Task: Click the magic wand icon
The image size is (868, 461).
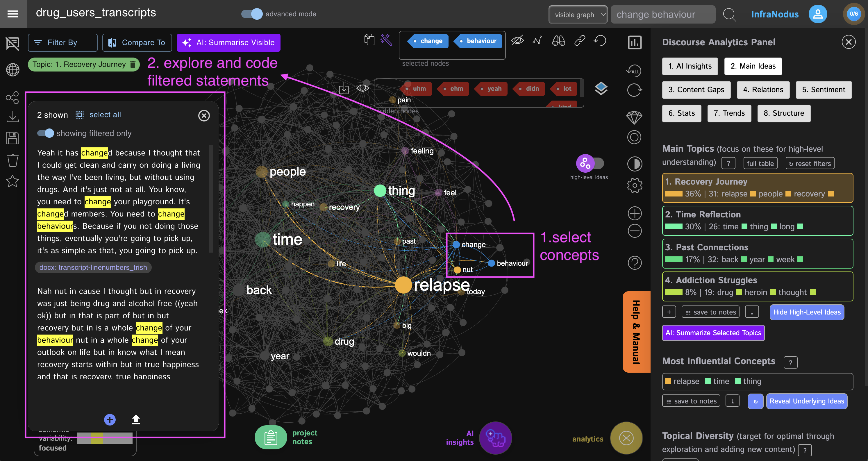Action: [386, 40]
